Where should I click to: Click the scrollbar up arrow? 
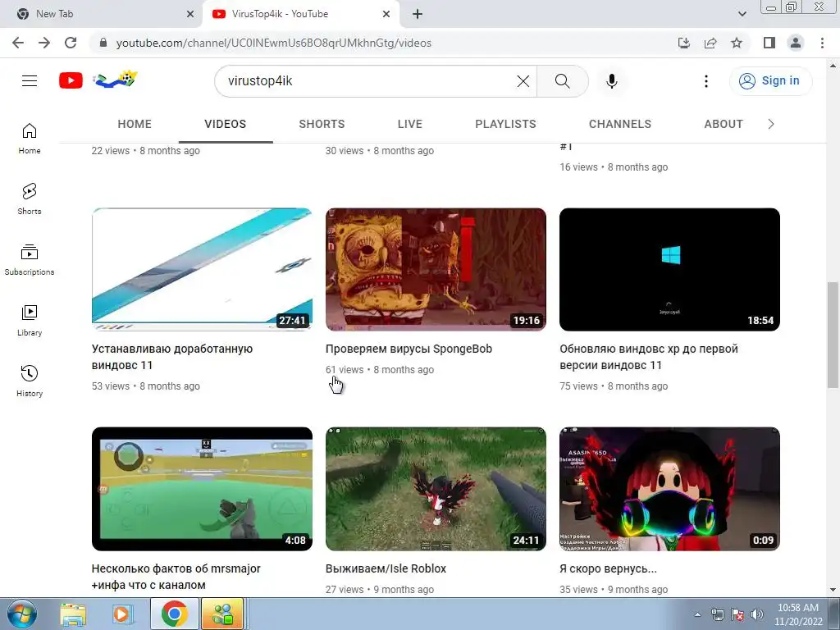(833, 65)
